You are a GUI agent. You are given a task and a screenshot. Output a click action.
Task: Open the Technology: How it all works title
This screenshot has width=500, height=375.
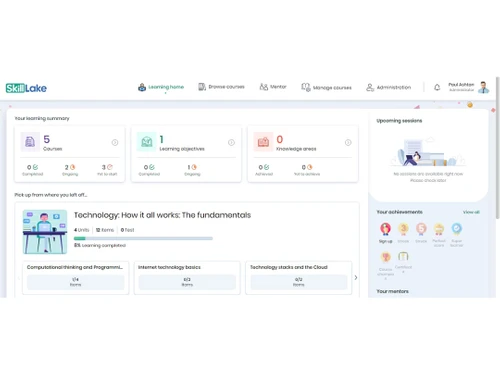[162, 215]
